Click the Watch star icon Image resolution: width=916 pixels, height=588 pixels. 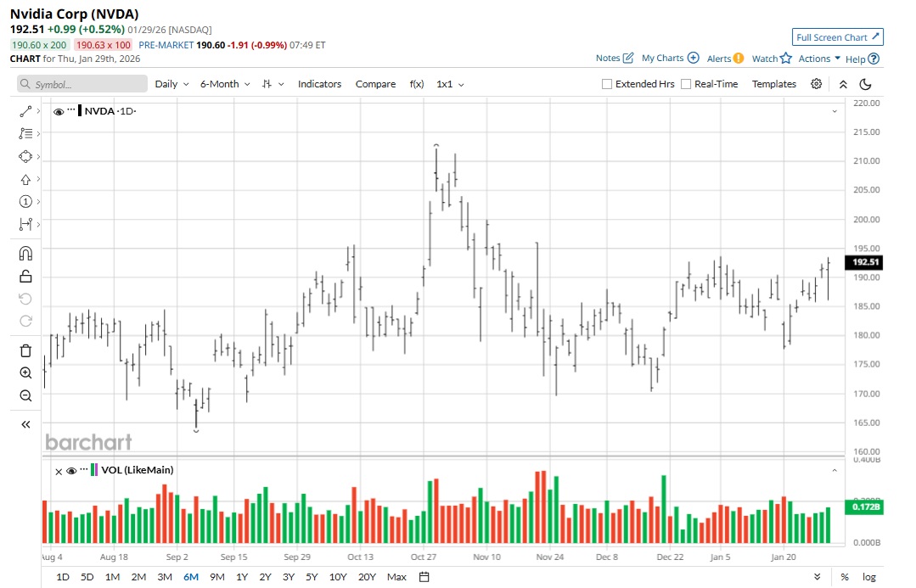[x=786, y=58]
